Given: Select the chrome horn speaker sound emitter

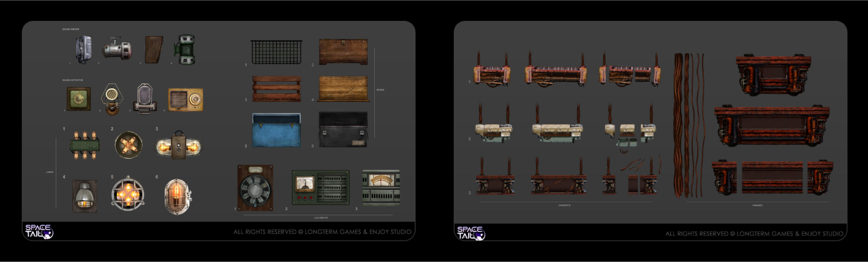Looking at the screenshot, I should pyautogui.click(x=83, y=48).
